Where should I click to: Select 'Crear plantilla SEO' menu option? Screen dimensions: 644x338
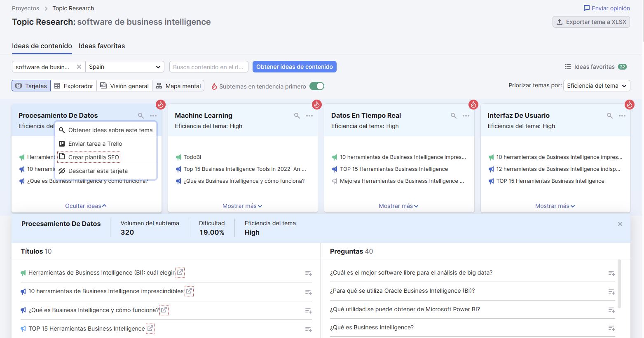[94, 157]
